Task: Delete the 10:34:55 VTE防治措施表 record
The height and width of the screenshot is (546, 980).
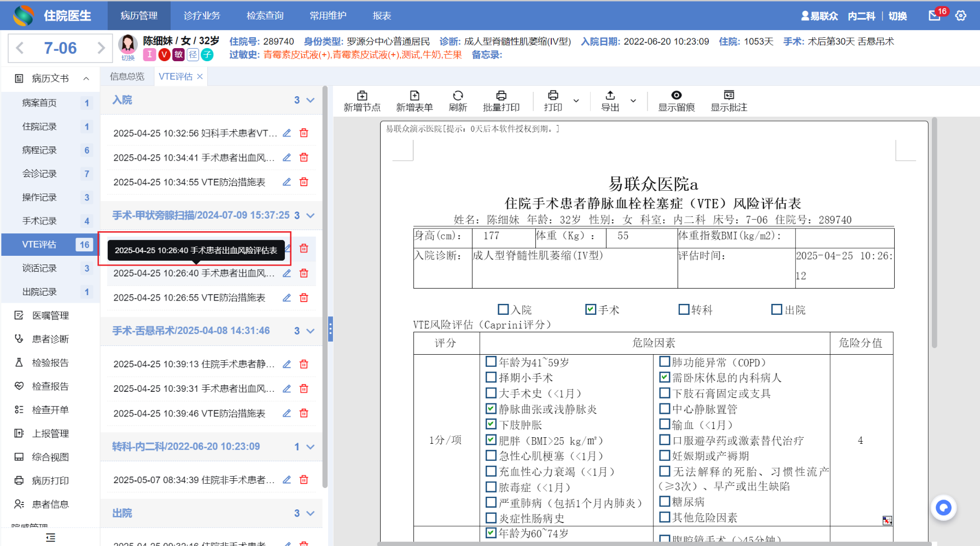Action: pyautogui.click(x=304, y=182)
